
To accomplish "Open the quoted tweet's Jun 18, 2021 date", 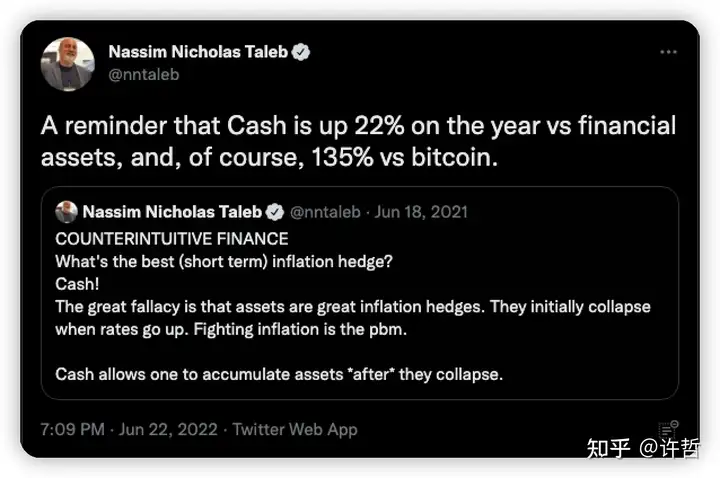I will tap(421, 212).
